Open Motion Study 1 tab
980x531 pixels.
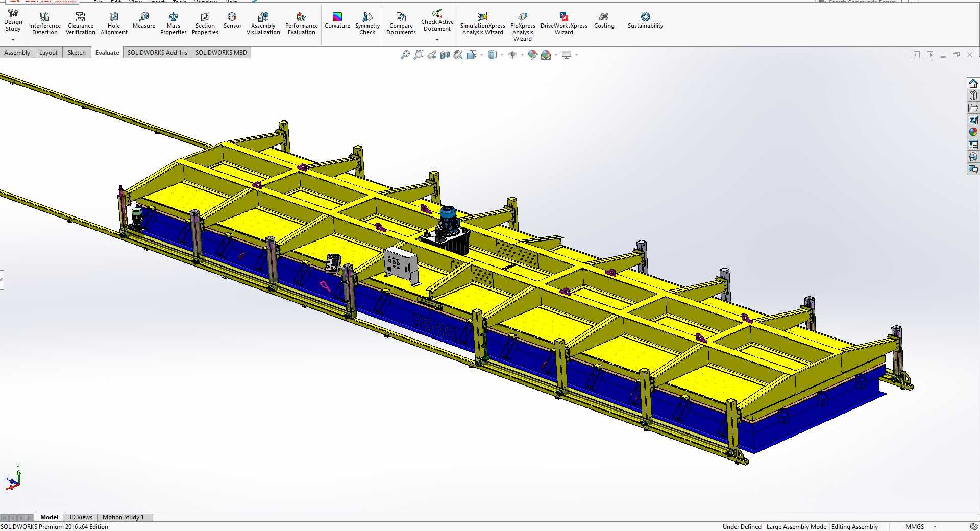click(x=123, y=517)
